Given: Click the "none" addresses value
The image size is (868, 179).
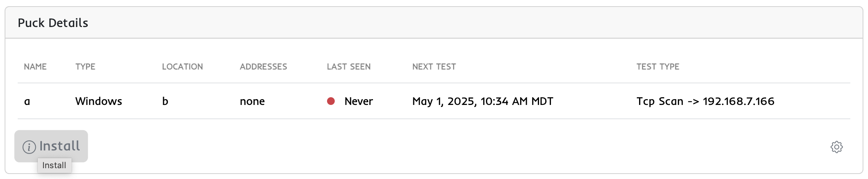Looking at the screenshot, I should [252, 101].
